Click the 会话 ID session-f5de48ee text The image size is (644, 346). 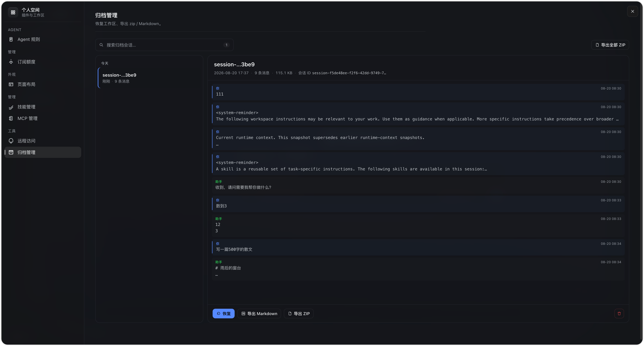[x=342, y=73]
